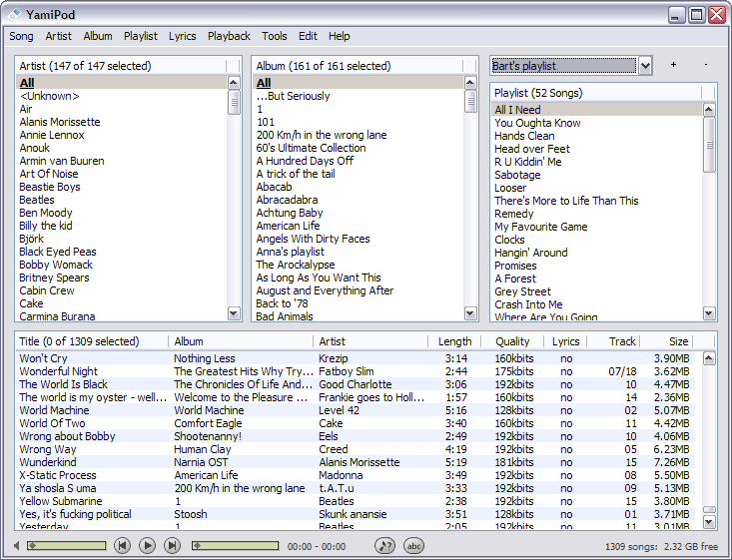Screen dimensions: 732x560
Task: Open the Playlist menu
Action: [141, 36]
